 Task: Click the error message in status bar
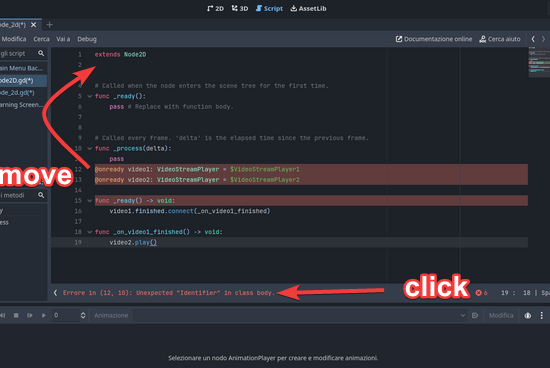click(169, 293)
